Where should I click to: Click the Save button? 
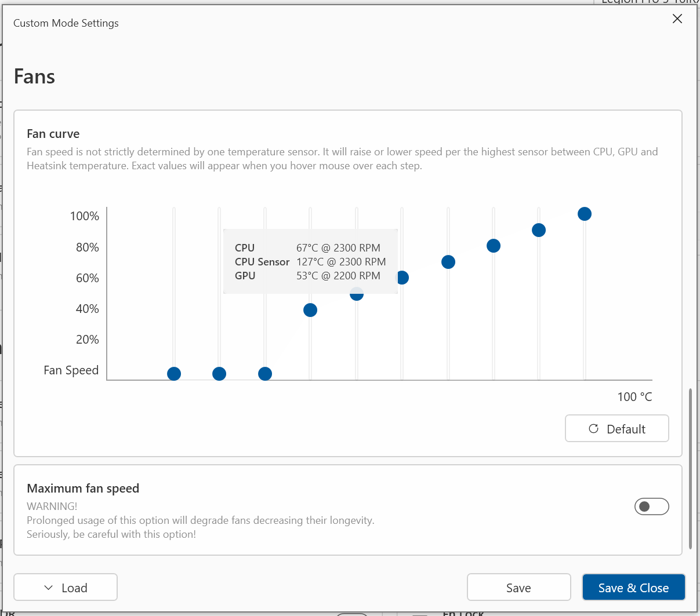(518, 588)
